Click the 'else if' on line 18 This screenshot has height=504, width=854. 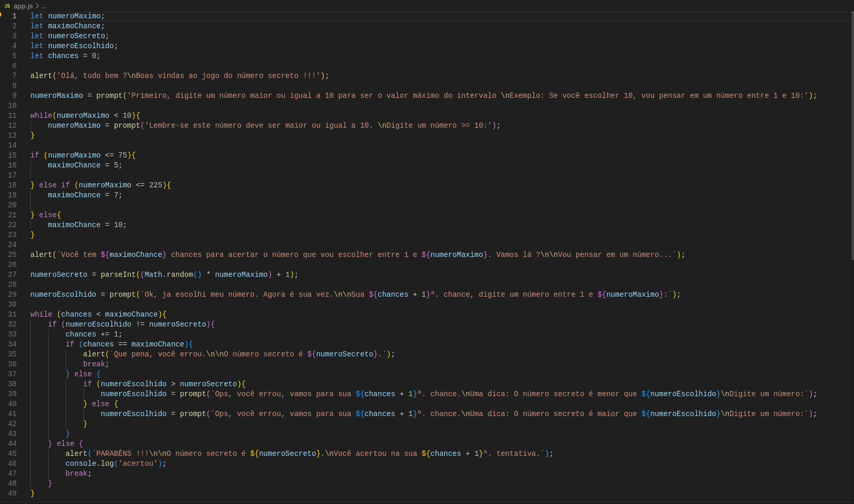click(x=54, y=185)
